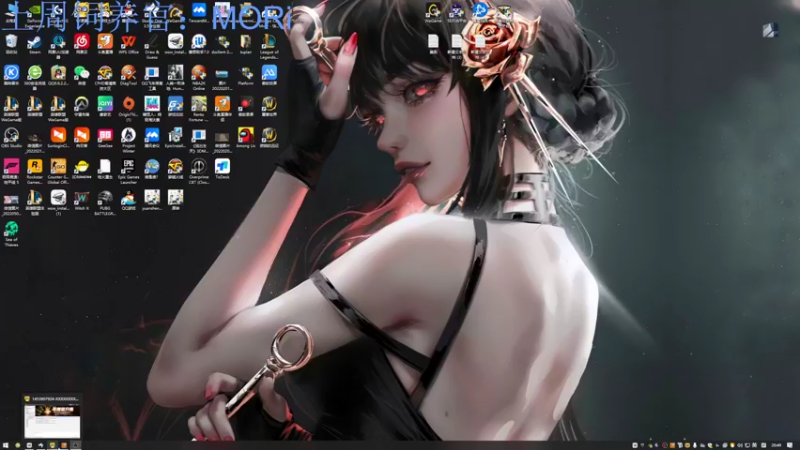
Task: Open the kaplan desktop icon
Action: (246, 44)
